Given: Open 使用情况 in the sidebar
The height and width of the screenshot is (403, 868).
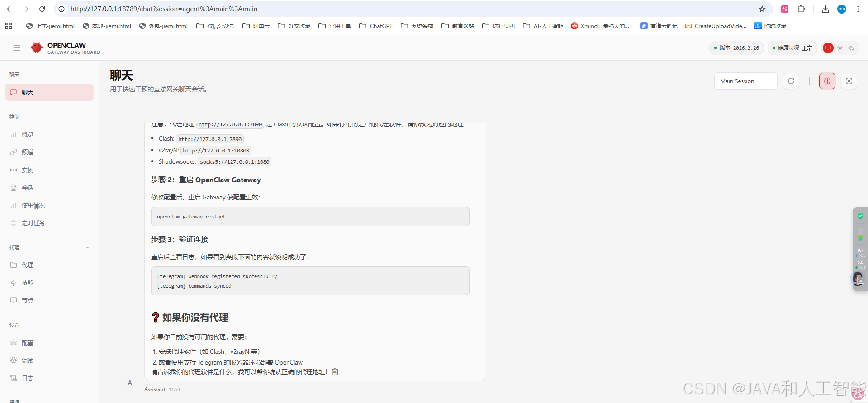Looking at the screenshot, I should pyautogui.click(x=49, y=205).
